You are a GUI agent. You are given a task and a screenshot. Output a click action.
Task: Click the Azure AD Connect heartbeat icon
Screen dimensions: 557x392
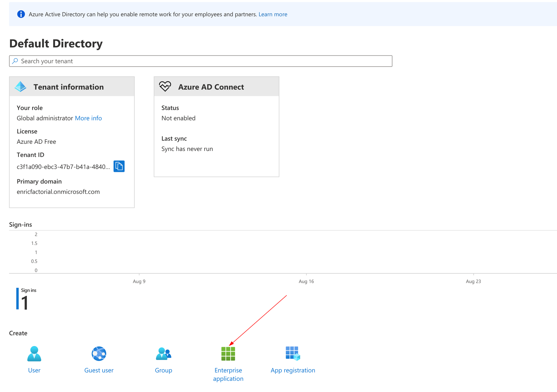click(x=165, y=86)
